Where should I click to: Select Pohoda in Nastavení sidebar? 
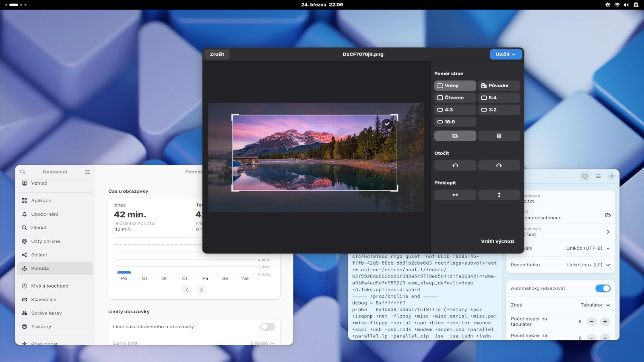tap(55, 268)
